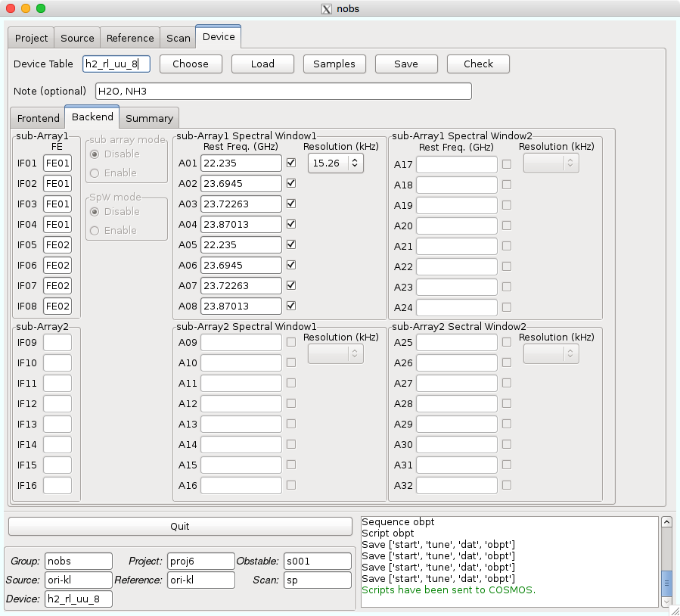Click the X11 icon in title bar
680x616 pixels.
tap(327, 8)
